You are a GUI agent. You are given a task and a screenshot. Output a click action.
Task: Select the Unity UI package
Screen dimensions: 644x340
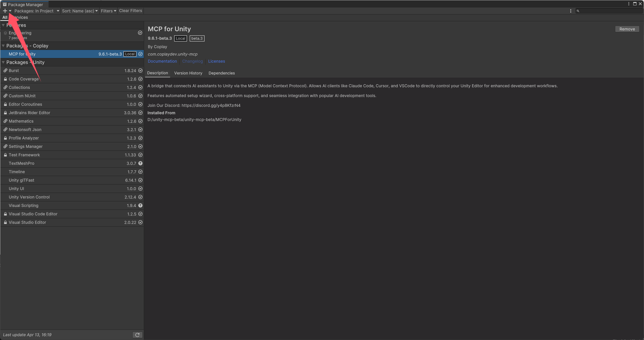pos(72,189)
